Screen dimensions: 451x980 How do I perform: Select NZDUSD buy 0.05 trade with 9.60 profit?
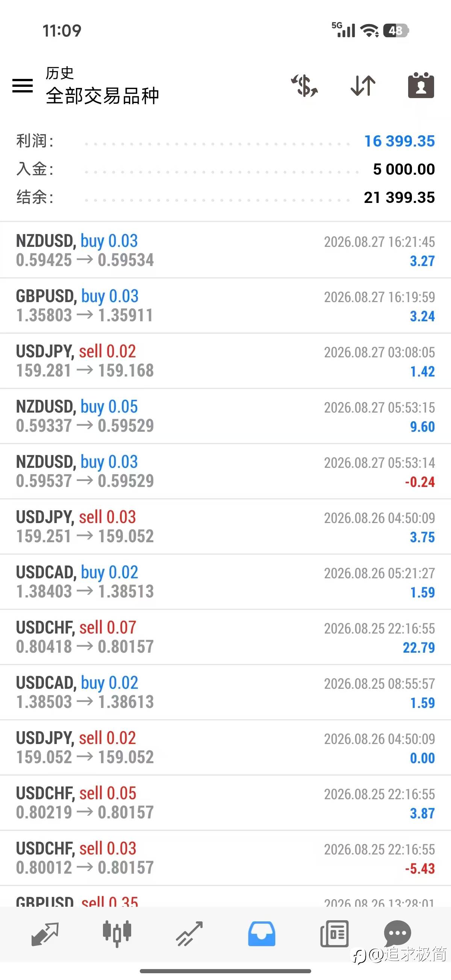pyautogui.click(x=225, y=416)
